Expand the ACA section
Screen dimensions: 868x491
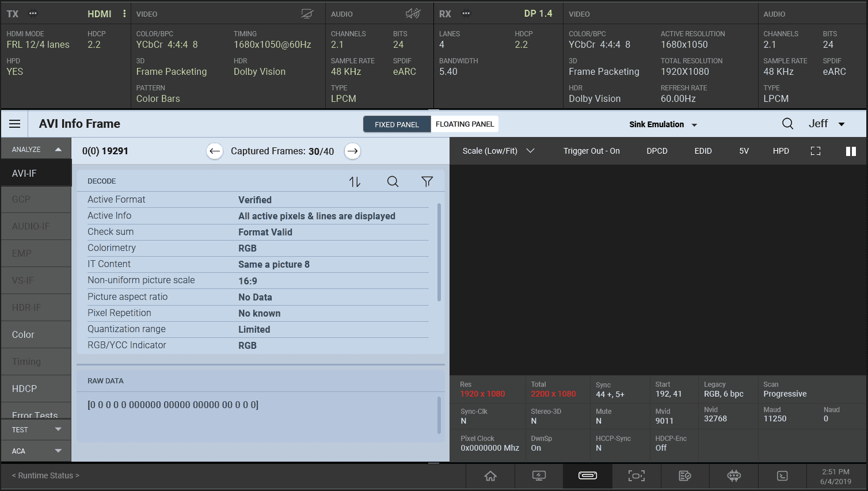36,451
